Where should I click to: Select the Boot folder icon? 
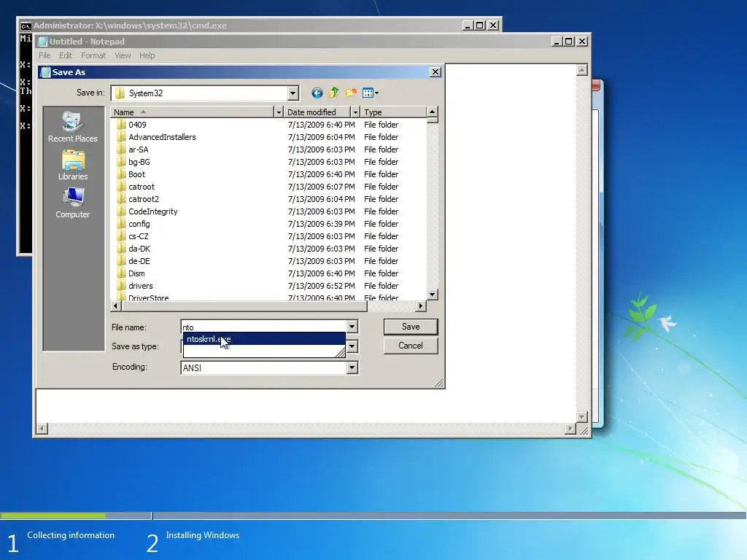click(122, 174)
